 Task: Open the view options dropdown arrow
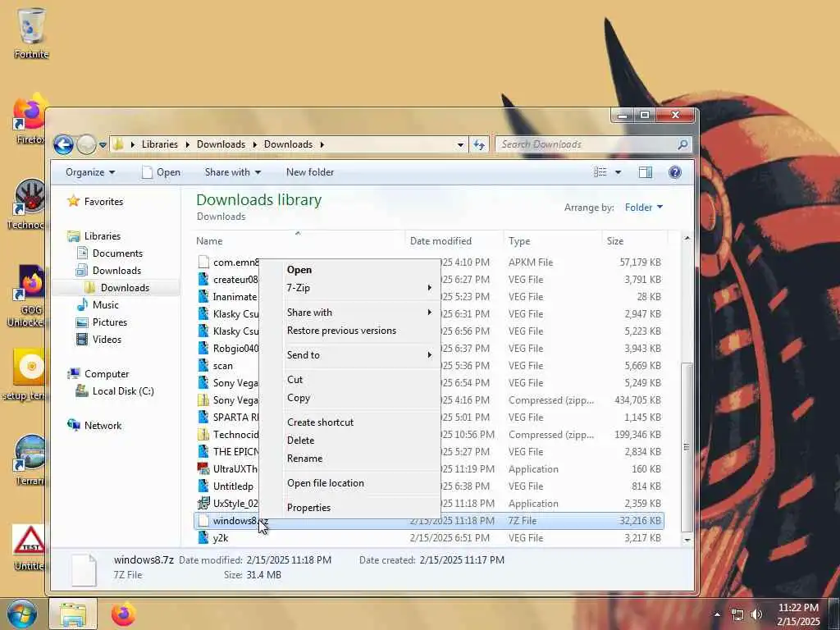(x=618, y=172)
